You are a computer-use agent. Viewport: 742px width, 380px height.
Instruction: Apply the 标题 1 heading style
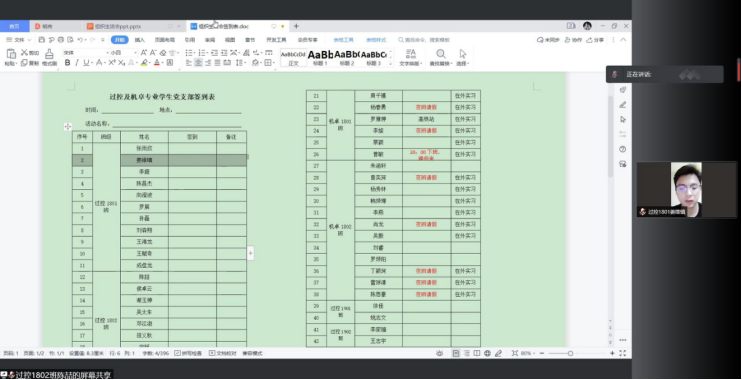(x=320, y=58)
